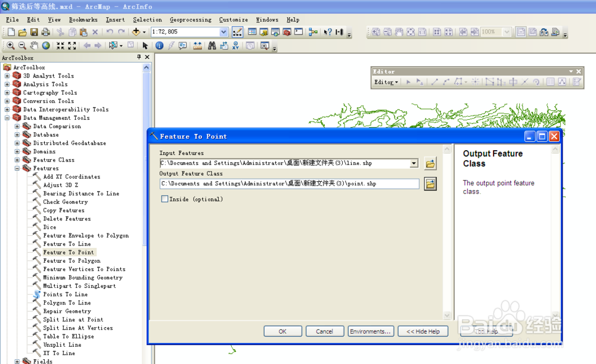This screenshot has height=364, width=596.
Task: Expand the Feature Class toolset
Action: [x=17, y=160]
